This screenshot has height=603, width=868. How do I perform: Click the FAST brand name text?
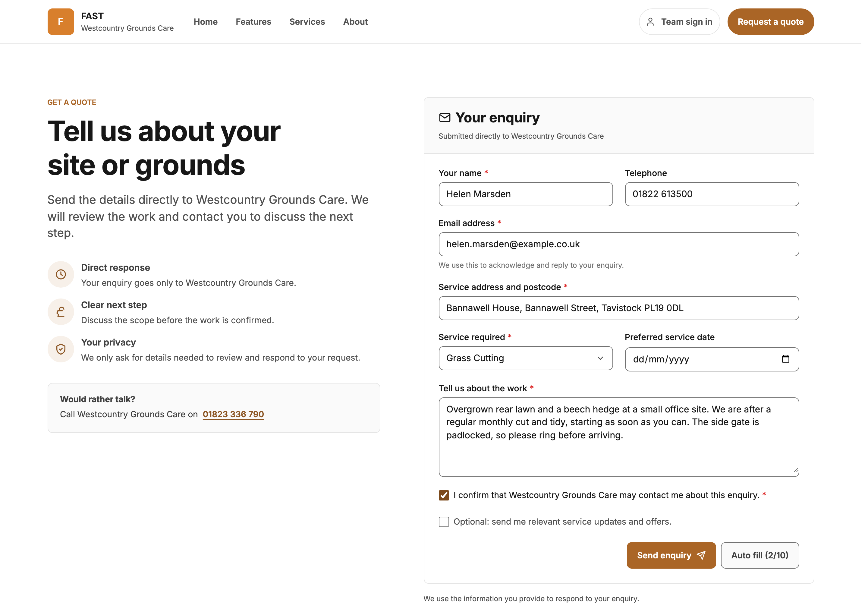[92, 16]
